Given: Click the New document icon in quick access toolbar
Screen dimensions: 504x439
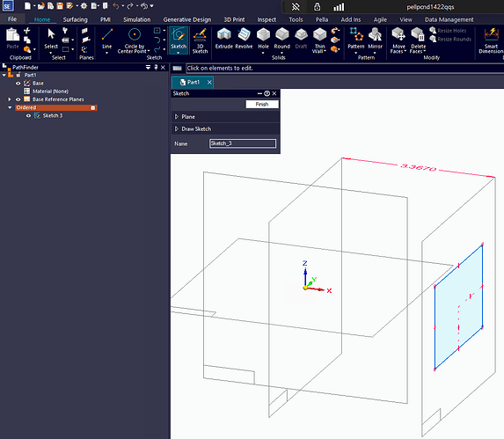Looking at the screenshot, I should (27, 6).
